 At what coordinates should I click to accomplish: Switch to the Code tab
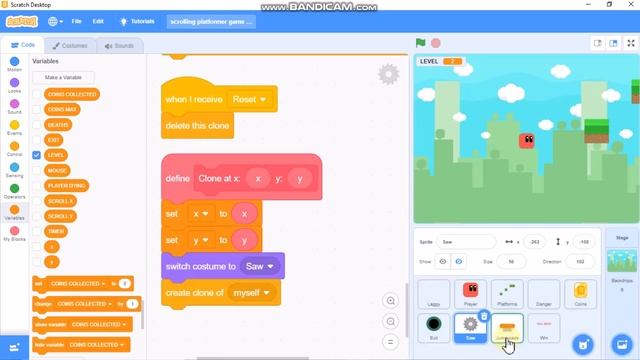23,45
